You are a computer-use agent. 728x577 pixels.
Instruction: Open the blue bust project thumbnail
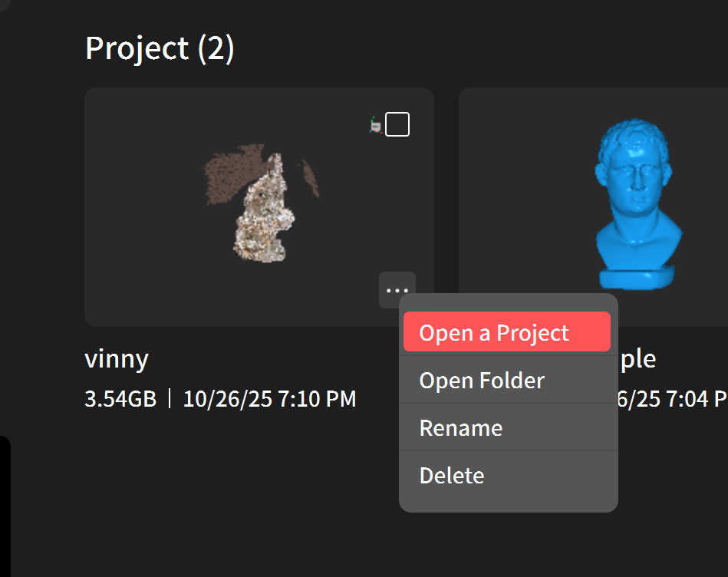coord(637,199)
